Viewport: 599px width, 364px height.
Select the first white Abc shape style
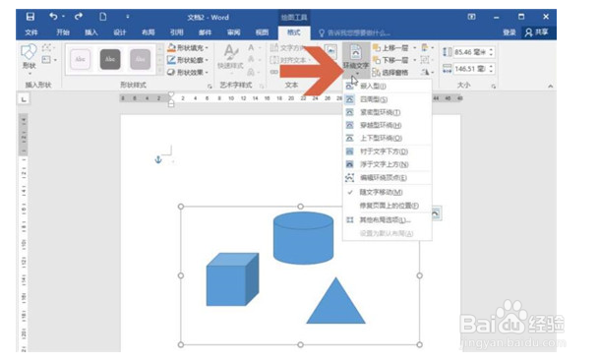pyautogui.click(x=81, y=59)
